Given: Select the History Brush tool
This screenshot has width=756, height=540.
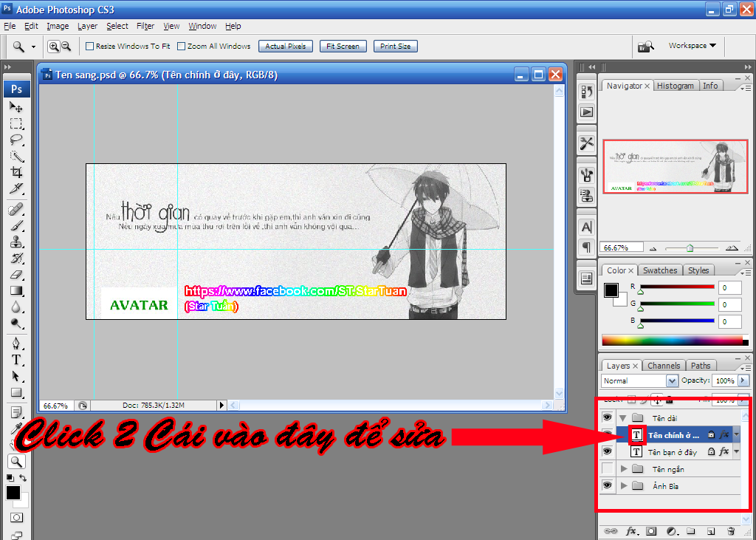Looking at the screenshot, I should 16,258.
